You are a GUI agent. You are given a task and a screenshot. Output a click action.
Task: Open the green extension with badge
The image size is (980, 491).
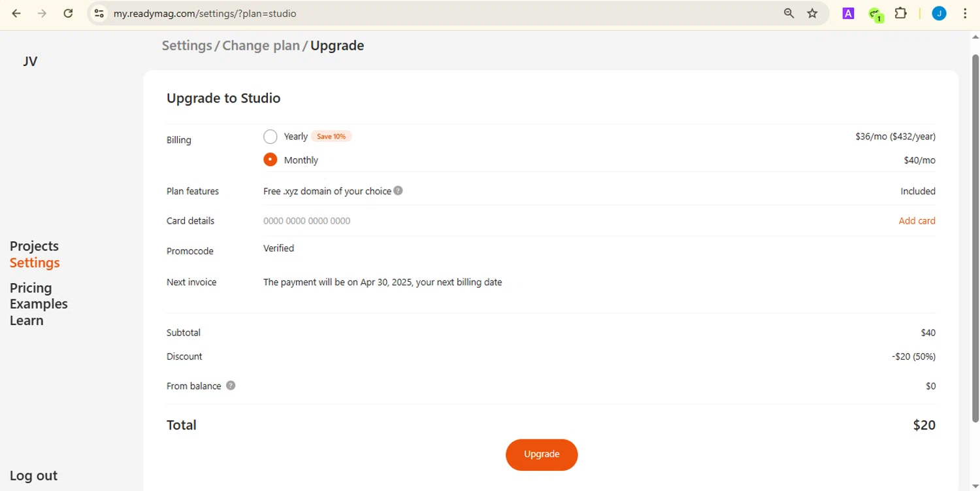click(x=875, y=14)
